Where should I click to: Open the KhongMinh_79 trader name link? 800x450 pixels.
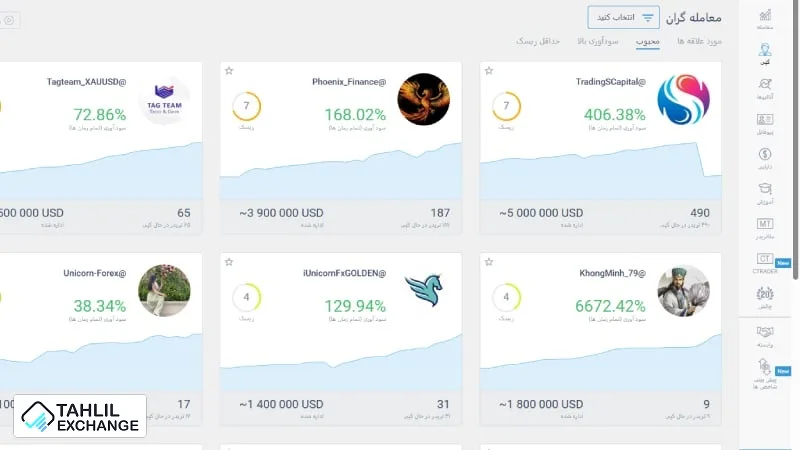[614, 272]
